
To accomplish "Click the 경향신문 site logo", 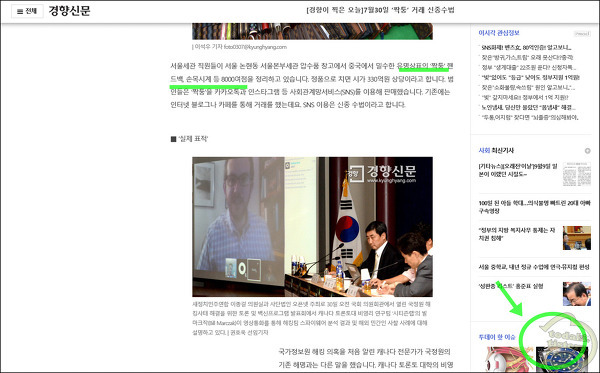I will click(x=69, y=11).
